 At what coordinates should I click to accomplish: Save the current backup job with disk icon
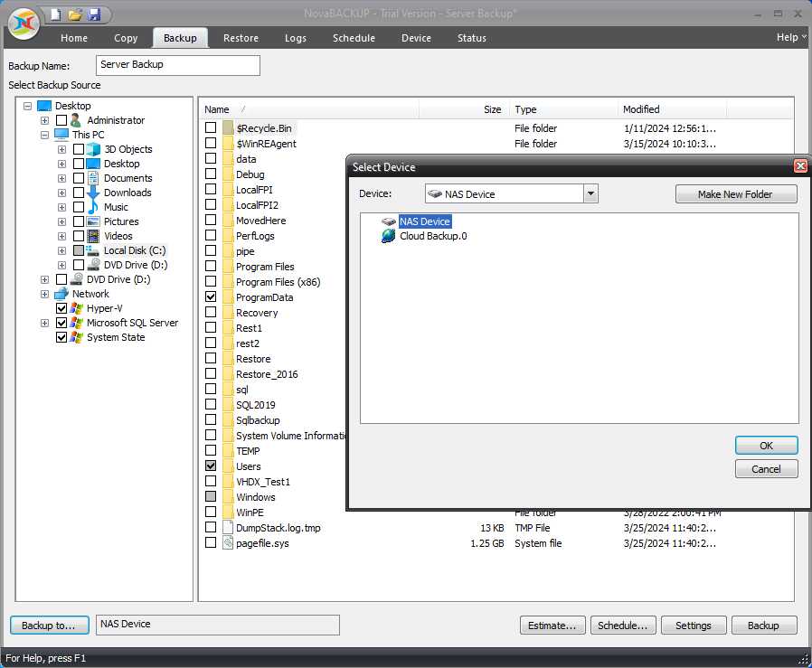pyautogui.click(x=94, y=14)
